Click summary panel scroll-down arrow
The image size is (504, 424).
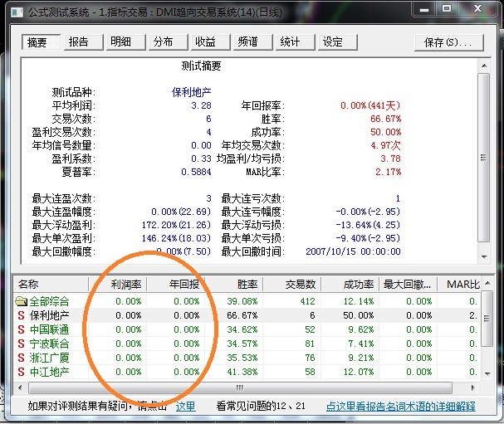tap(484, 257)
